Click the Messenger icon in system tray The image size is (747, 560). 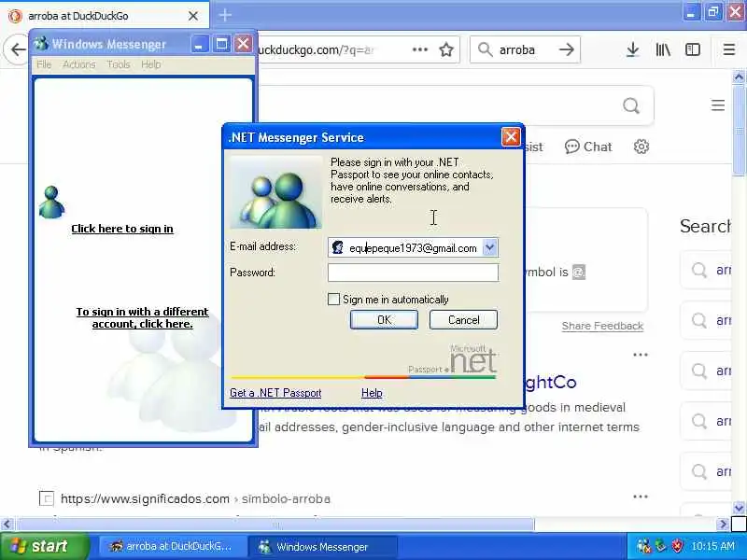(643, 546)
